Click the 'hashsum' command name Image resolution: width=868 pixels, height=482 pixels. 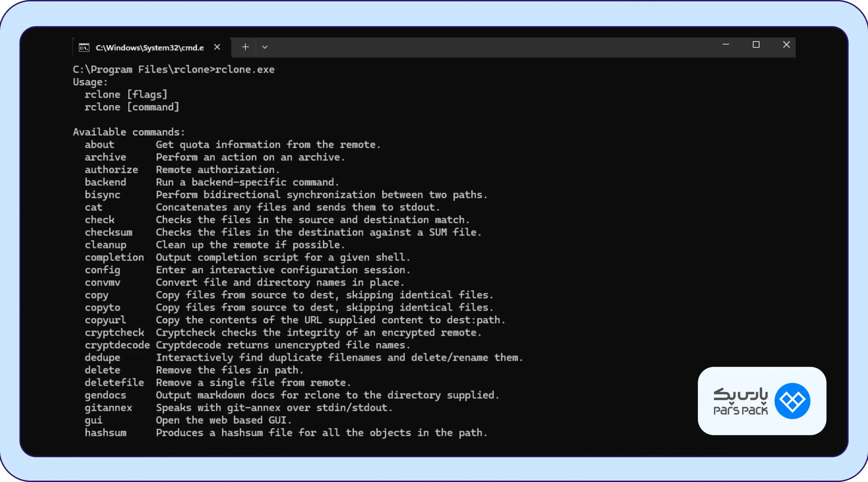click(105, 433)
